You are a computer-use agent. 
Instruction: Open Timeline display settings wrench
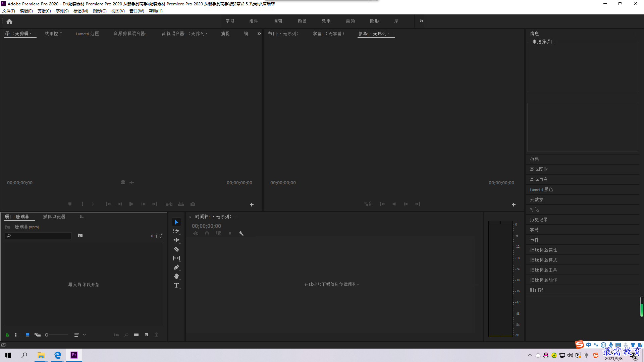[x=241, y=233]
